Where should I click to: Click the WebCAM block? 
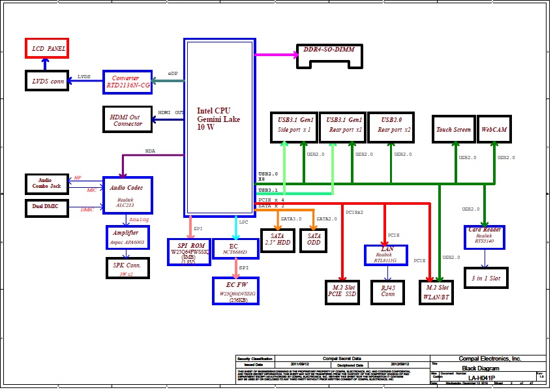494,129
